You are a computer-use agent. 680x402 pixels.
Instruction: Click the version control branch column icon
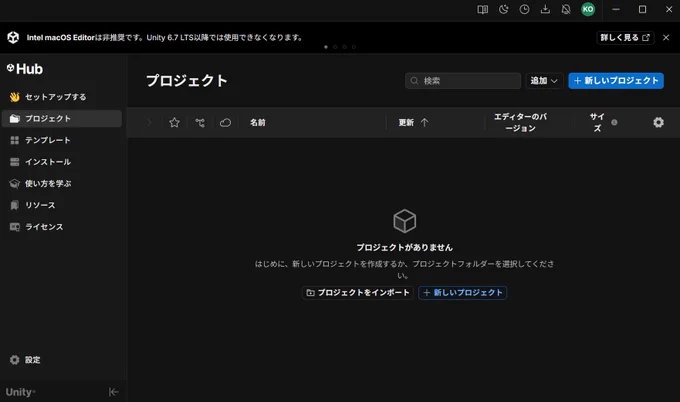pyautogui.click(x=200, y=123)
